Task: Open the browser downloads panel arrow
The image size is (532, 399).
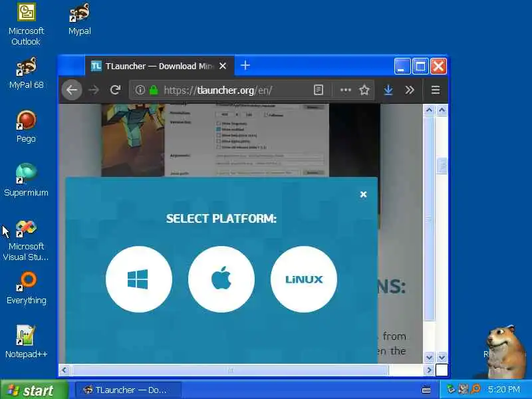Action: [388, 90]
